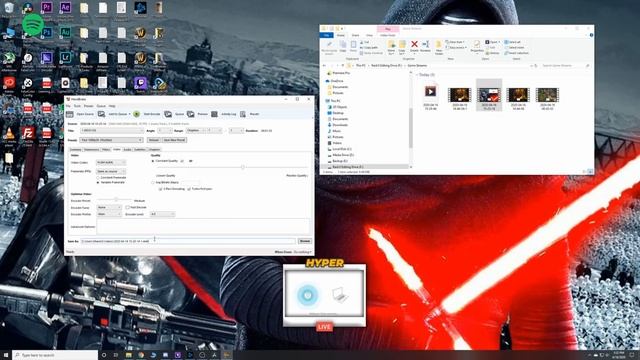Click the Reload preset button
This screenshot has height=360, width=640.
click(x=153, y=140)
